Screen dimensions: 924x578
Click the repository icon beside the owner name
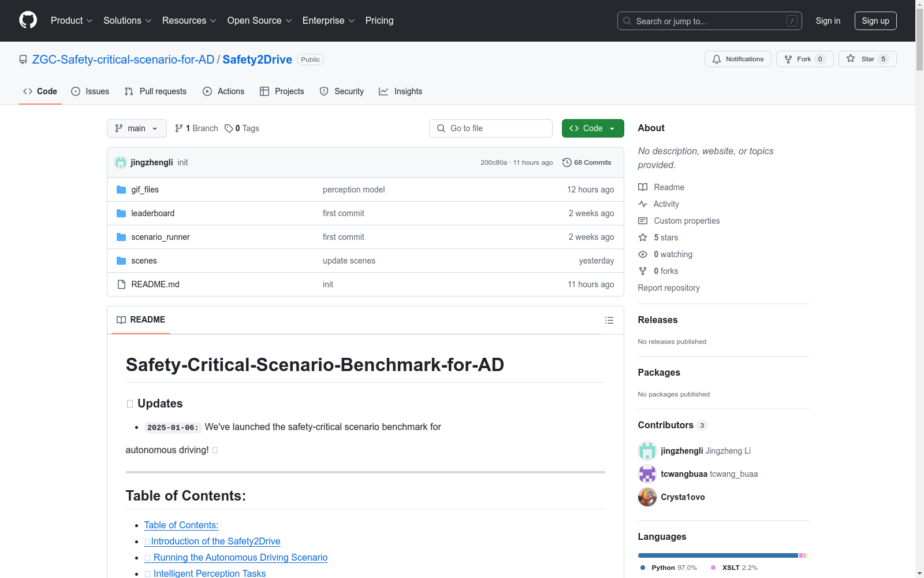(x=23, y=60)
